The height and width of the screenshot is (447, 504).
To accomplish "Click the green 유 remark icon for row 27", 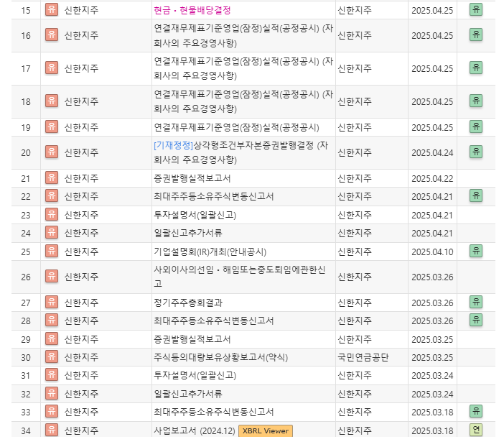I will 476,302.
